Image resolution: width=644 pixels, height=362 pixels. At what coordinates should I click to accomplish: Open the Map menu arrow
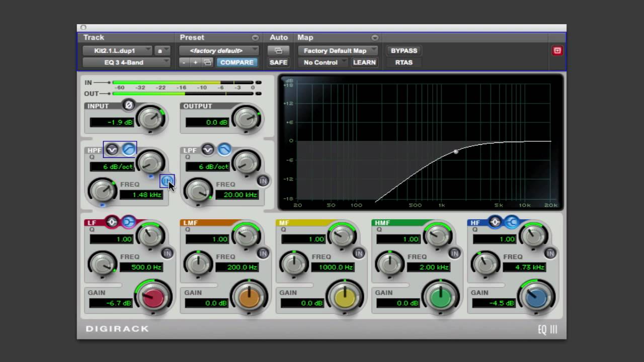(375, 38)
